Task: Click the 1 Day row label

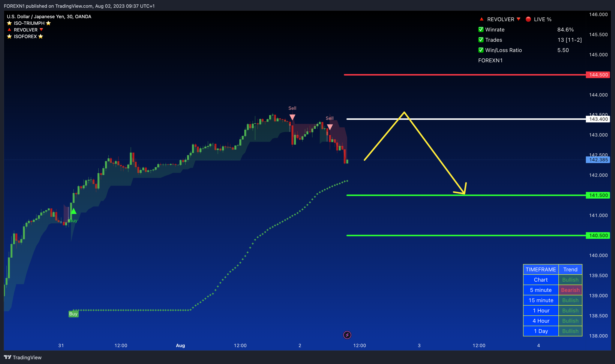Action: 541,331
